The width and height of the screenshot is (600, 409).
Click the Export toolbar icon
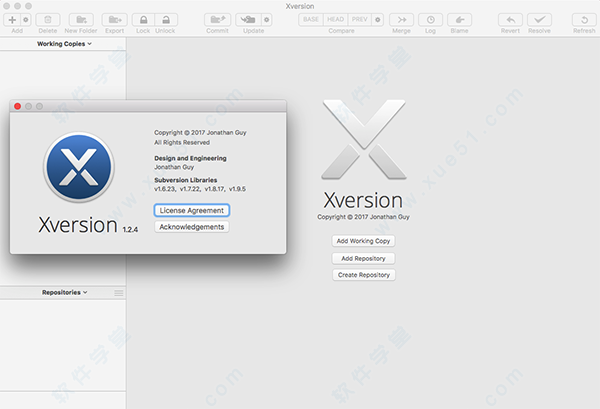coord(114,20)
